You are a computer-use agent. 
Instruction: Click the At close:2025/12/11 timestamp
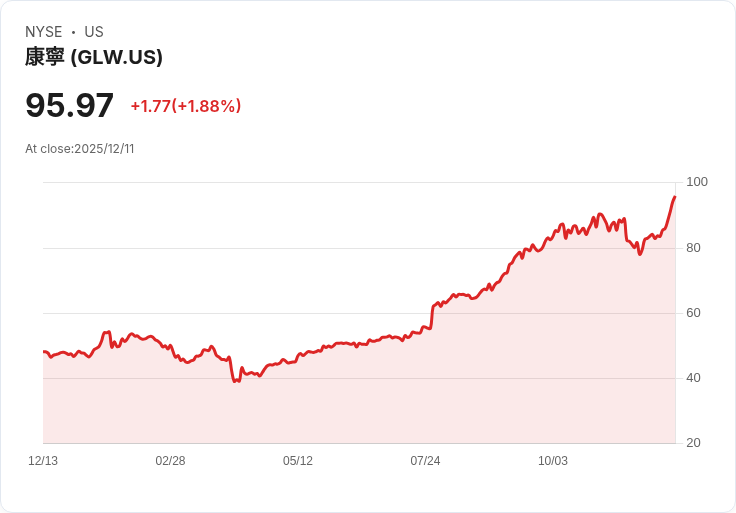pyautogui.click(x=80, y=149)
